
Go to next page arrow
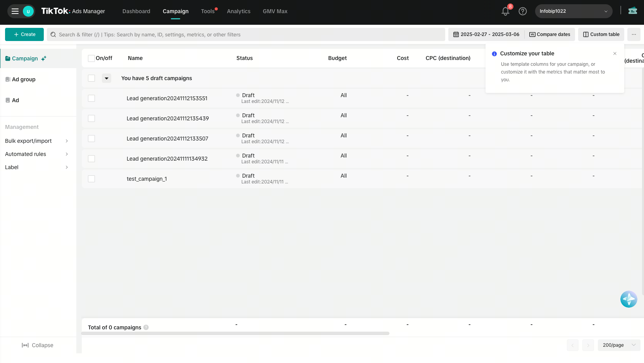pos(588,345)
